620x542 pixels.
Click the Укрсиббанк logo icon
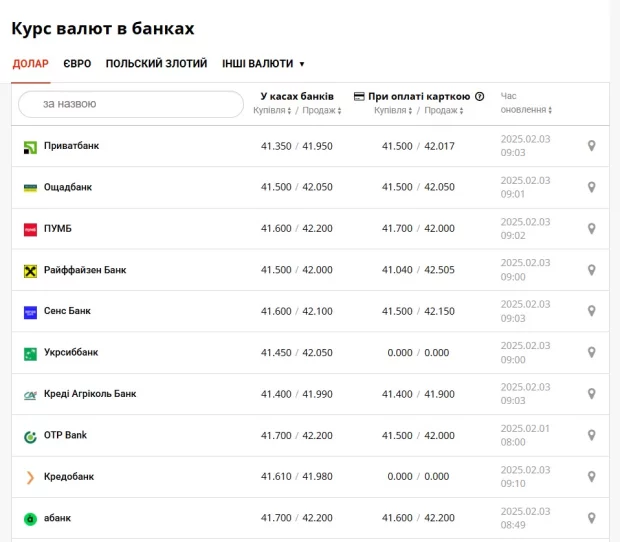click(x=30, y=353)
